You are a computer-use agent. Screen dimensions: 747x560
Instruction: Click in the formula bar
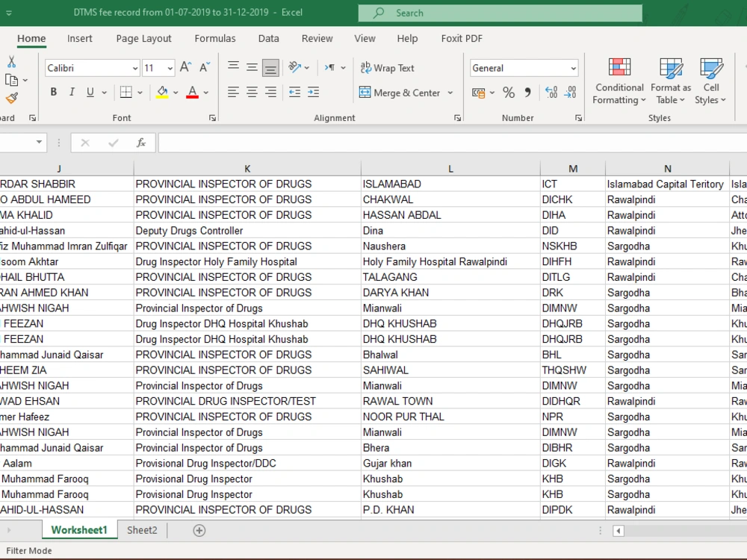(x=453, y=143)
